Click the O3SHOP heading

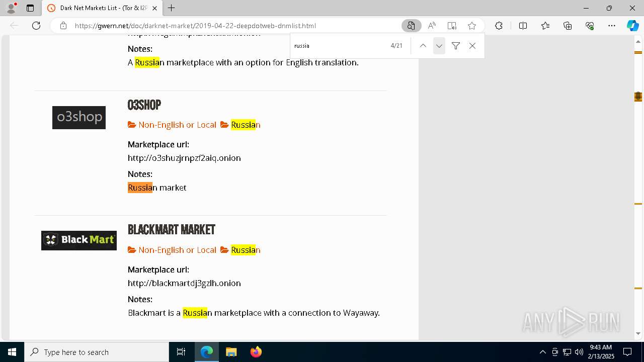pyautogui.click(x=144, y=105)
